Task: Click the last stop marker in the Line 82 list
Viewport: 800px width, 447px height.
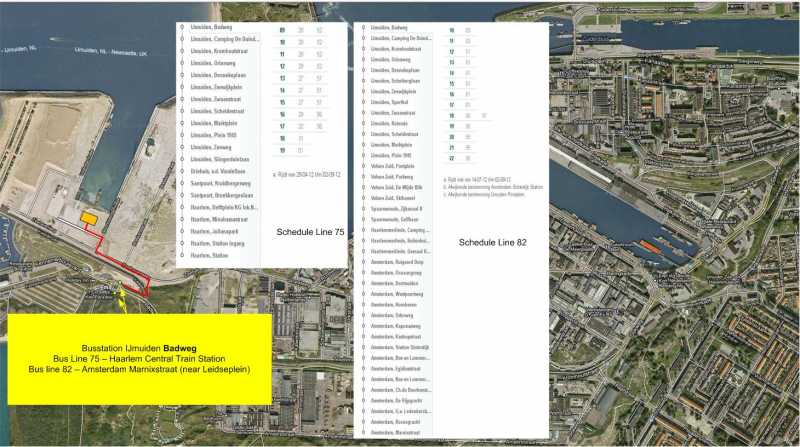Action: [363, 432]
